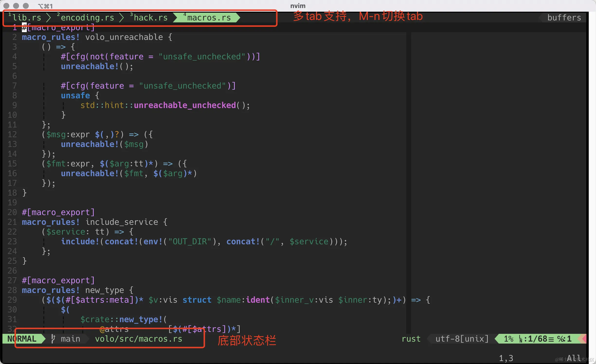Click the buffers label on the right
The image size is (596, 364).
coord(564,17)
